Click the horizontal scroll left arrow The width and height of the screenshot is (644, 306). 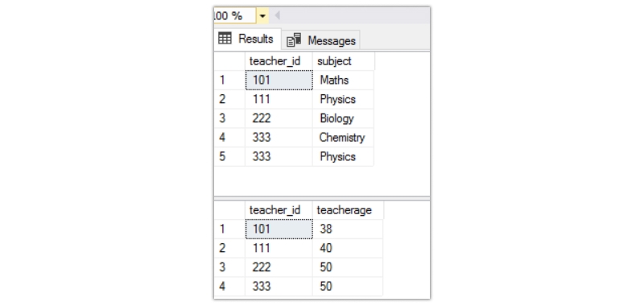[277, 16]
